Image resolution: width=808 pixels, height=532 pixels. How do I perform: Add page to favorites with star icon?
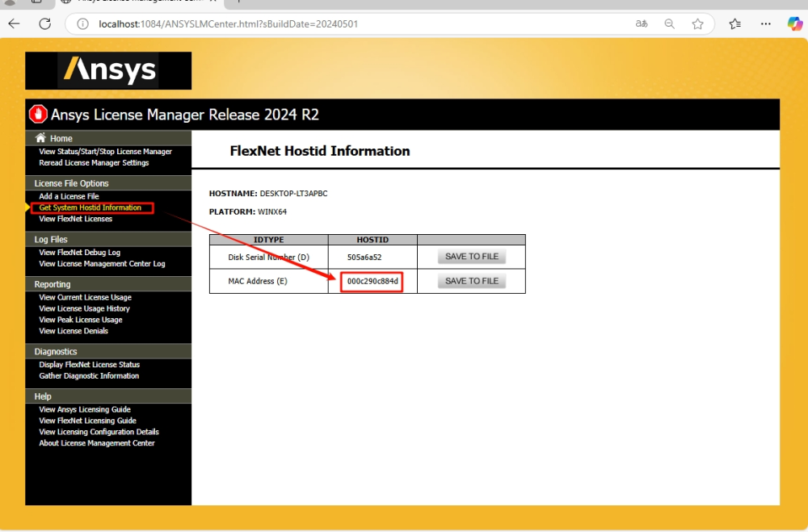pyautogui.click(x=697, y=24)
